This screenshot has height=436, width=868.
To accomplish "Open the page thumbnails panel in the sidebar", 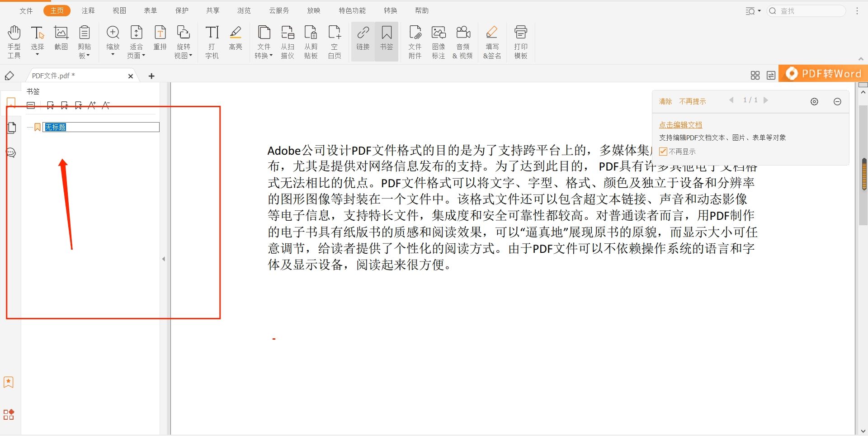I will point(11,128).
